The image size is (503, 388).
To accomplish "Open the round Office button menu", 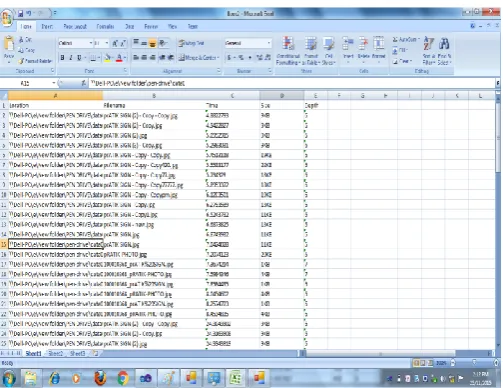I will (6, 17).
